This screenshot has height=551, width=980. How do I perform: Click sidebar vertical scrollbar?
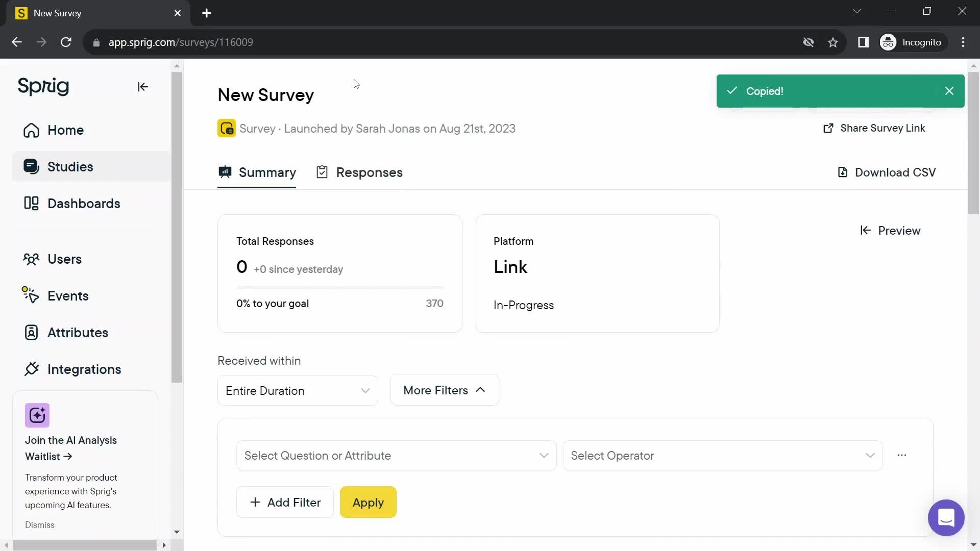[x=177, y=228]
